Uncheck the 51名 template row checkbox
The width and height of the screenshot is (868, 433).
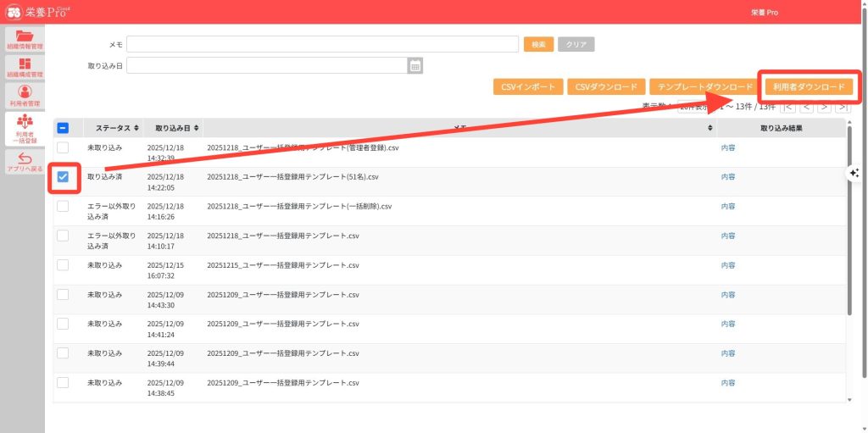63,177
